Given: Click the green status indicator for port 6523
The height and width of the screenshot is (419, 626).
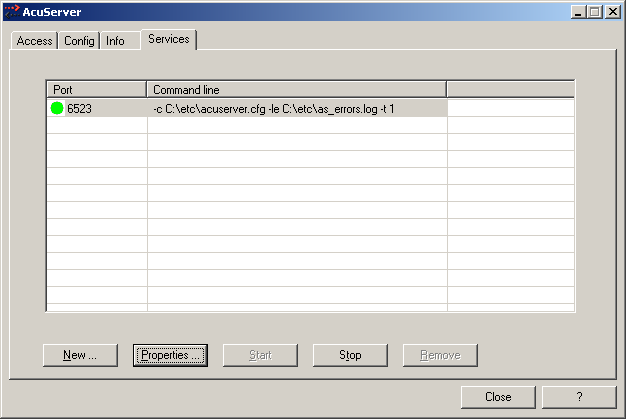Looking at the screenshot, I should coord(57,108).
